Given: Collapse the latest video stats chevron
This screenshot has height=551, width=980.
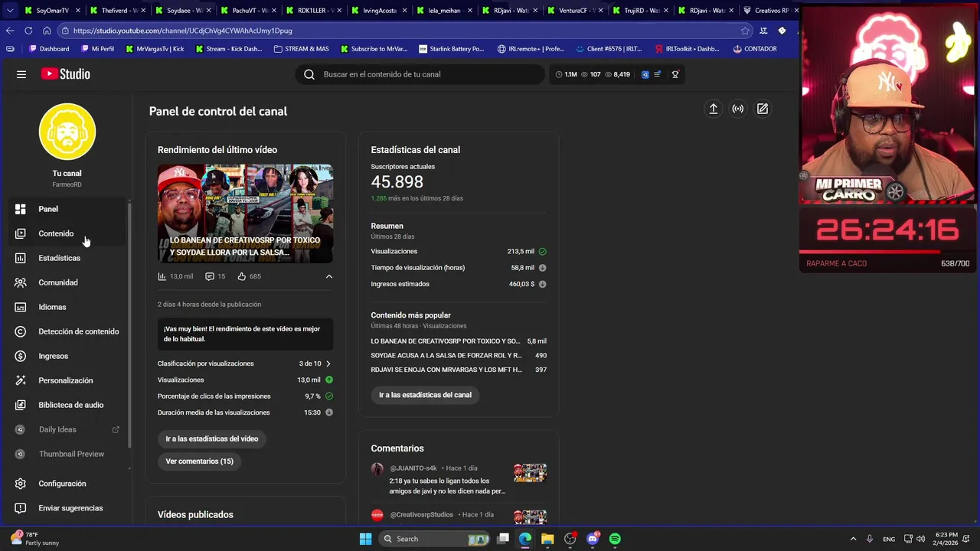Looking at the screenshot, I should (x=329, y=276).
